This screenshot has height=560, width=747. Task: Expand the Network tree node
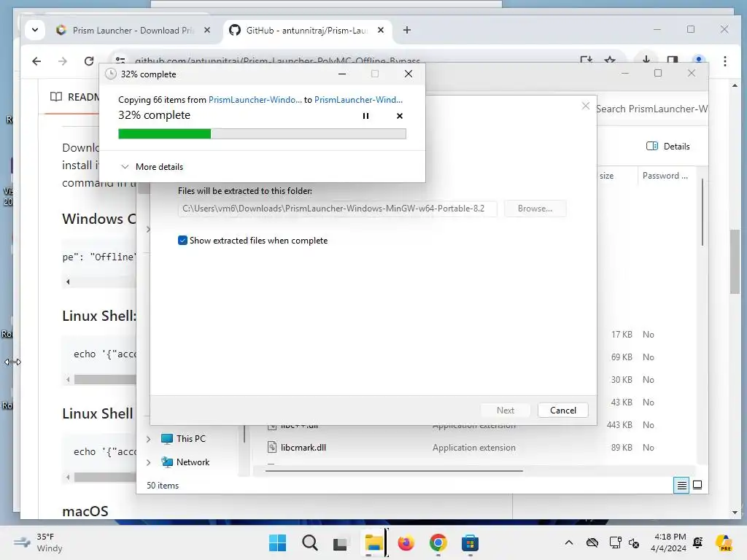[148, 462]
